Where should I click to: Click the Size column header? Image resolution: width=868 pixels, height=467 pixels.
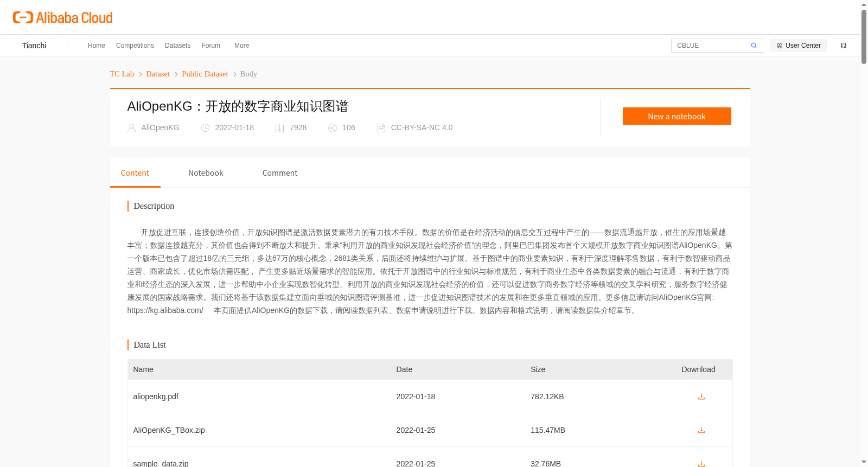click(x=538, y=369)
